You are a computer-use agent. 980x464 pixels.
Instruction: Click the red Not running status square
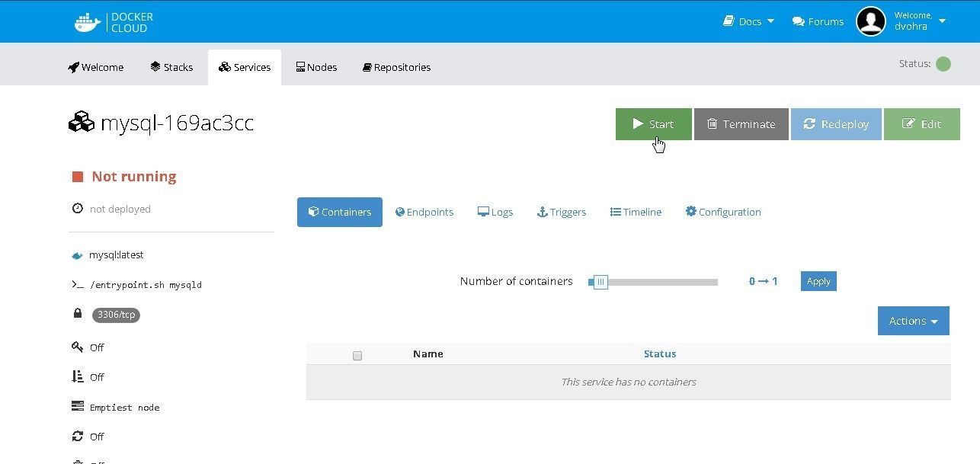point(77,177)
